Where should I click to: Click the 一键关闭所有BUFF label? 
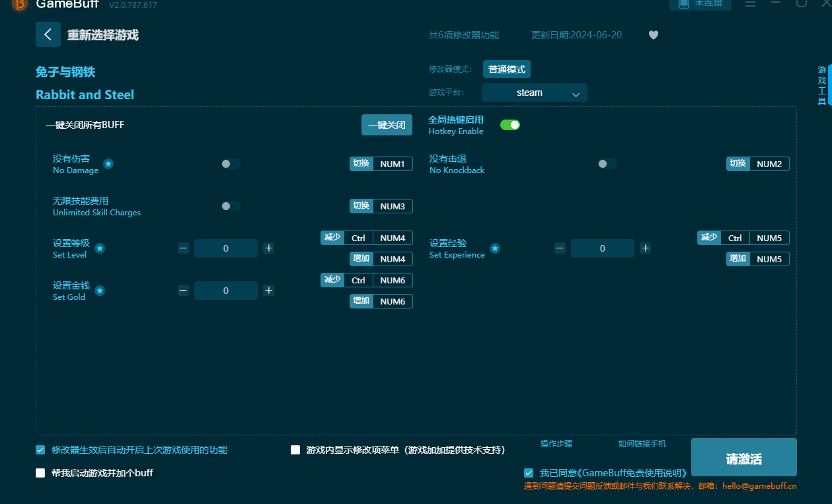(x=85, y=125)
